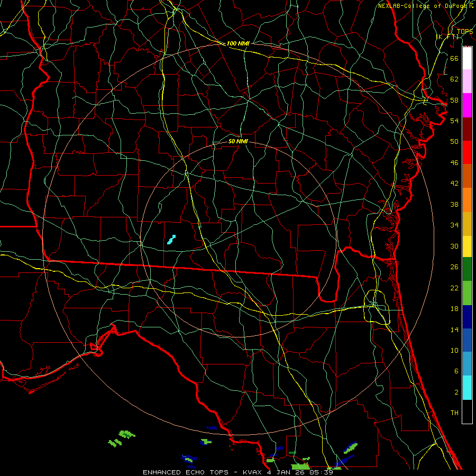Select the yellow legend swatch
The image size is (476, 476).
click(467, 246)
